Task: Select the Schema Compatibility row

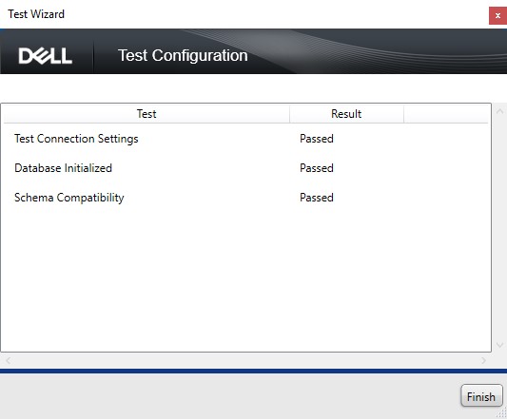Action: click(x=245, y=198)
